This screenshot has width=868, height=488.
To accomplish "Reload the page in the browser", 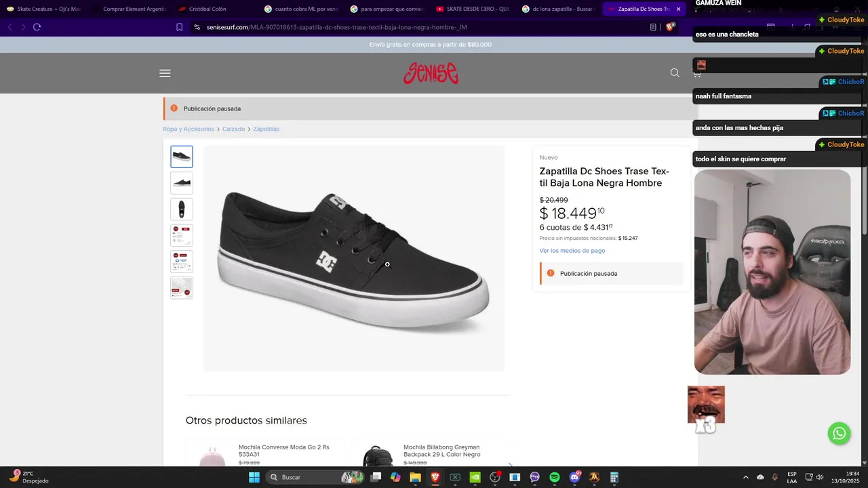I will tap(37, 27).
